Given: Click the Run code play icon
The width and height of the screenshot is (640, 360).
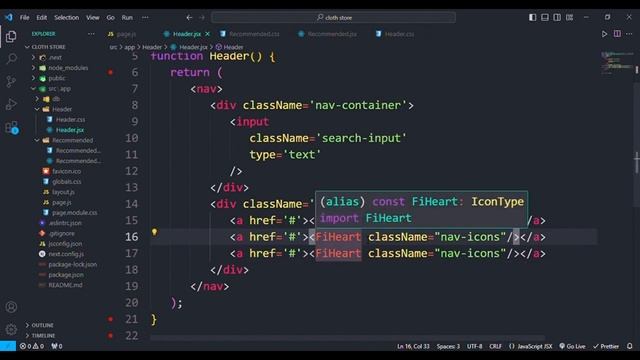Looking at the screenshot, I should pos(604,34).
